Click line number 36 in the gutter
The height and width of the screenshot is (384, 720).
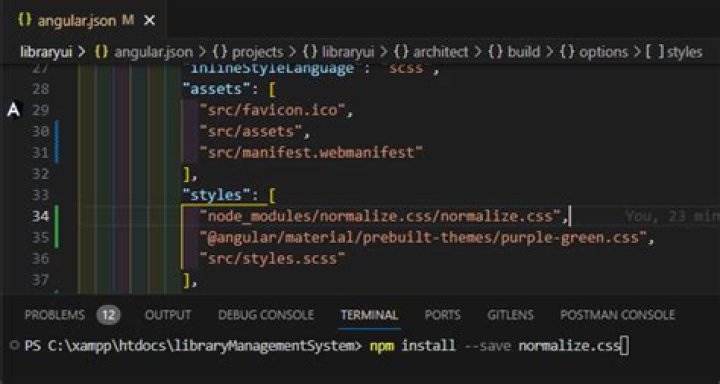tap(41, 259)
